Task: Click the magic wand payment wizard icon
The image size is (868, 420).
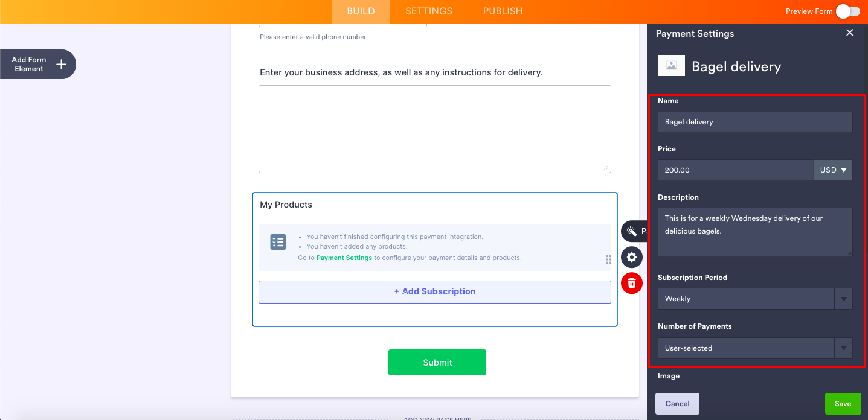Action: pyautogui.click(x=632, y=231)
